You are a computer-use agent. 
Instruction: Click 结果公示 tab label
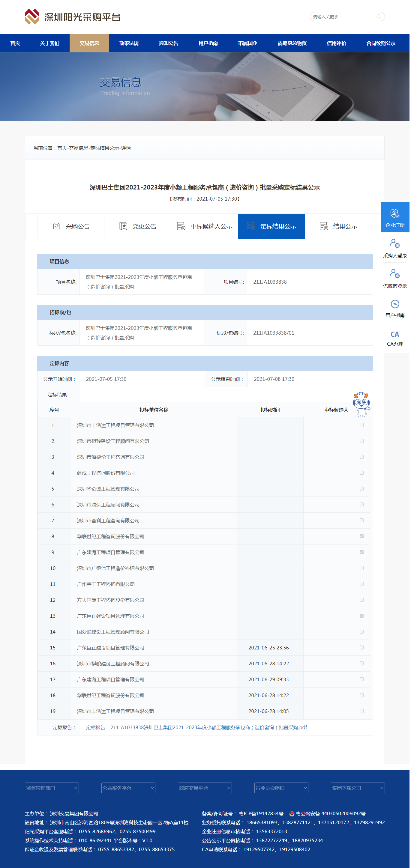pos(345,226)
